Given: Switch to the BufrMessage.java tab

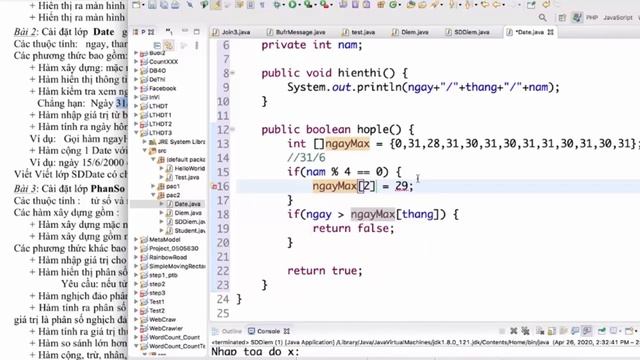Looking at the screenshot, I should [296, 32].
